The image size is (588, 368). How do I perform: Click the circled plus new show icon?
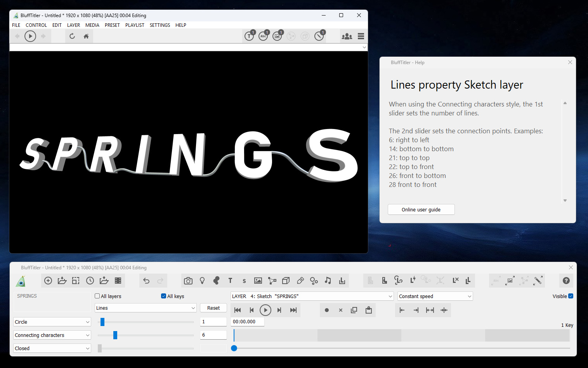click(48, 281)
